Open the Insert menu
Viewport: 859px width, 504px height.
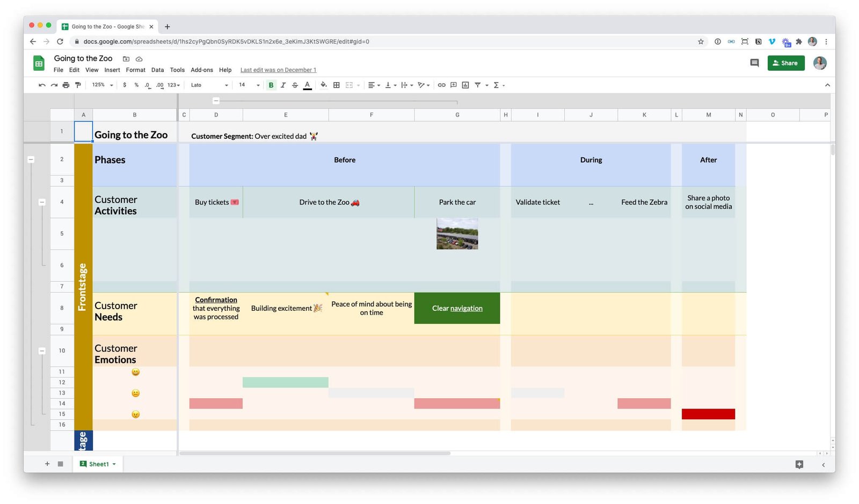point(112,70)
